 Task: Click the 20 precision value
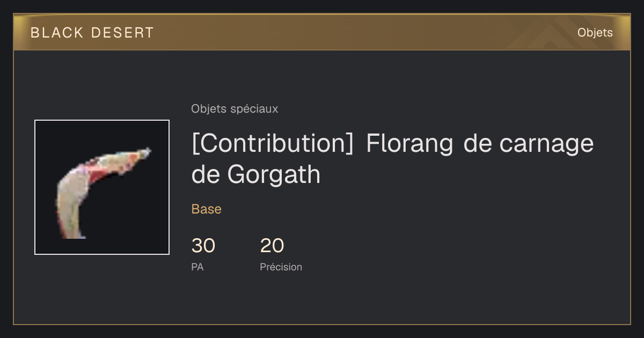point(272,246)
